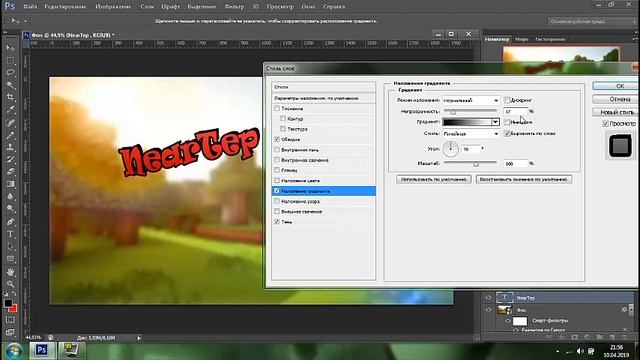Click the red background color swatch
Screen dimensions: 640x360
[13, 309]
